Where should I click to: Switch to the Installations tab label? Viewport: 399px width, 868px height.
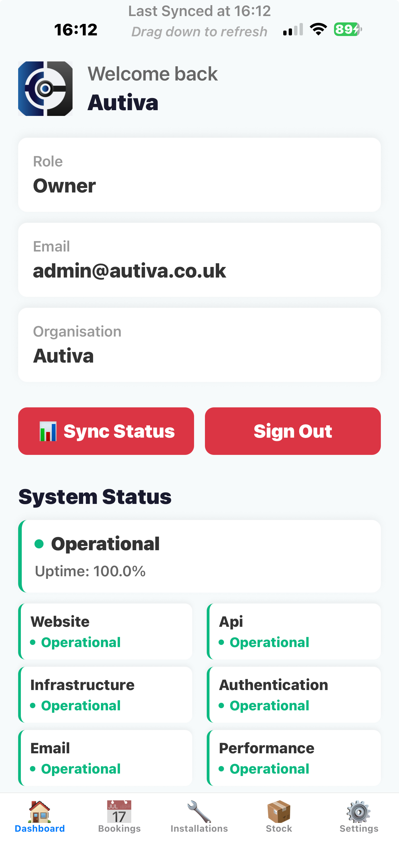[x=199, y=828]
